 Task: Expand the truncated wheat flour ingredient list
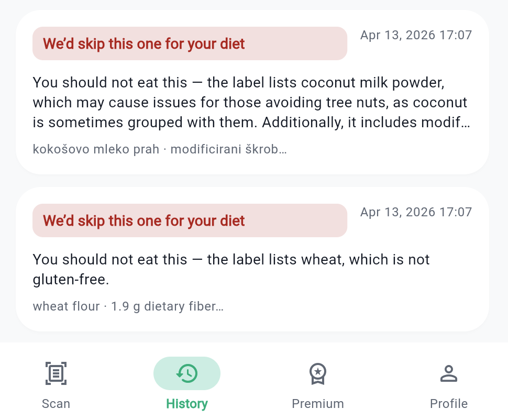127,306
